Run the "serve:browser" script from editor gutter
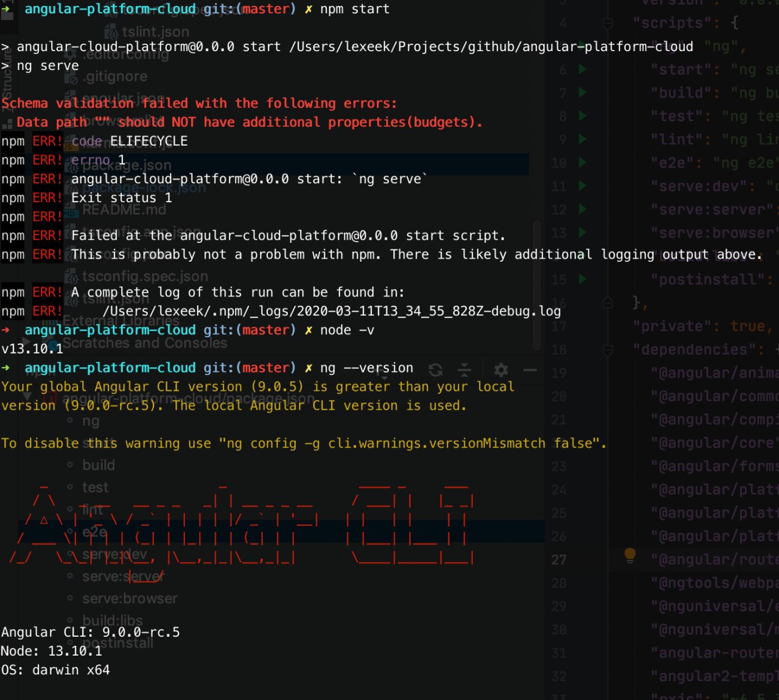Screen dimensions: 779x700 (582, 233)
